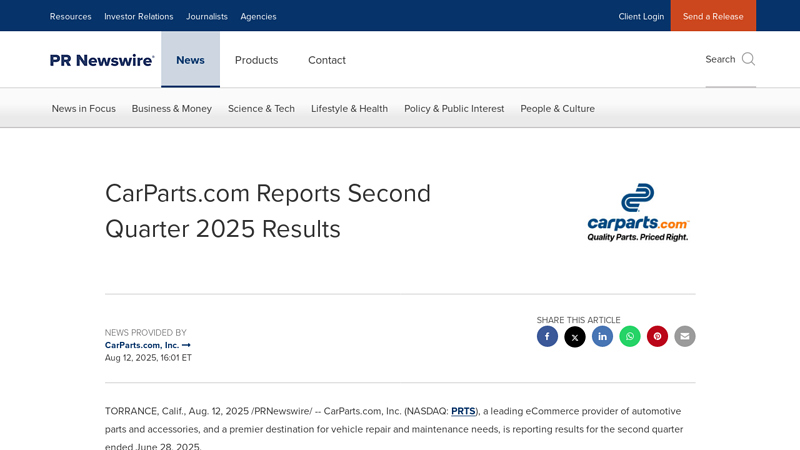Click the SHARE THIS ARTICLE label
Viewport: 800px width, 450px height.
tap(579, 320)
